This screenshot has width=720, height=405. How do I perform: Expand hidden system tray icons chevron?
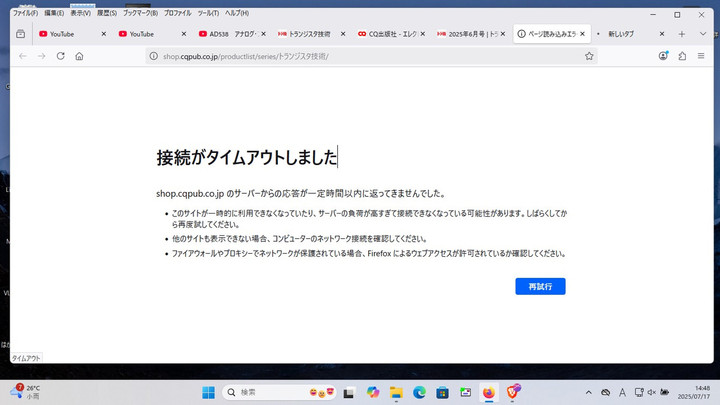pyautogui.click(x=588, y=392)
